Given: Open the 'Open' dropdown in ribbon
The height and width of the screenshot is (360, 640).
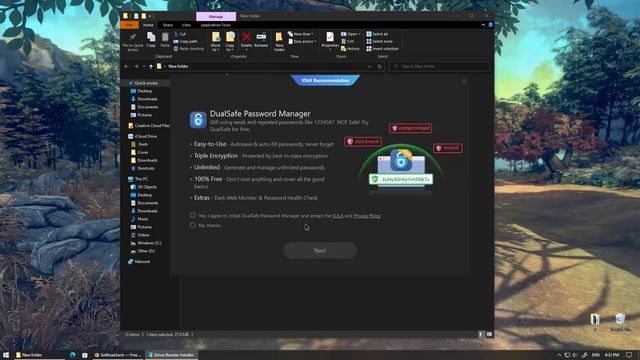Looking at the screenshot, I should coord(351,34).
